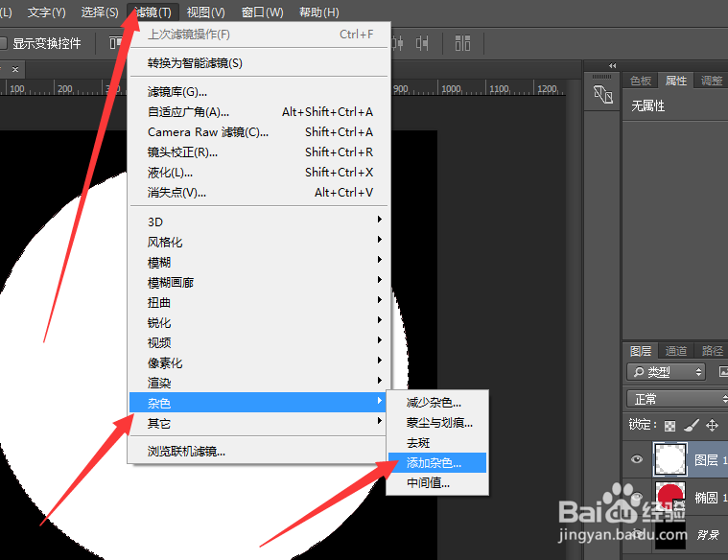
Task: Toggle lock transparent pixels icon
Action: tap(669, 426)
